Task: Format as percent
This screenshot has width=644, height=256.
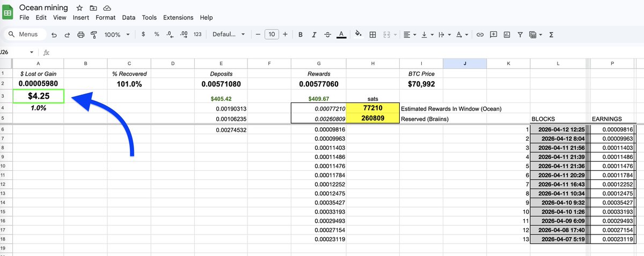Action: pos(157,34)
